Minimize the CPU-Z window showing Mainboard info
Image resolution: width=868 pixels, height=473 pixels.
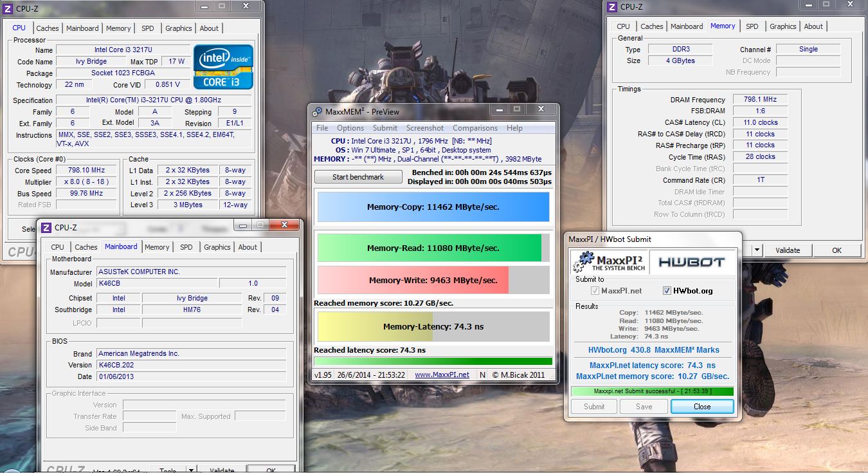pos(244,225)
